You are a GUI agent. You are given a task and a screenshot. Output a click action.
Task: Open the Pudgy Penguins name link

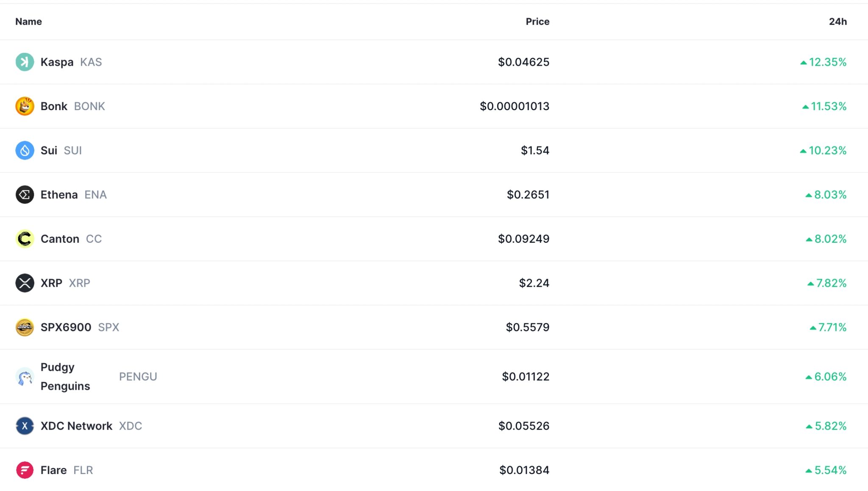[x=65, y=377]
